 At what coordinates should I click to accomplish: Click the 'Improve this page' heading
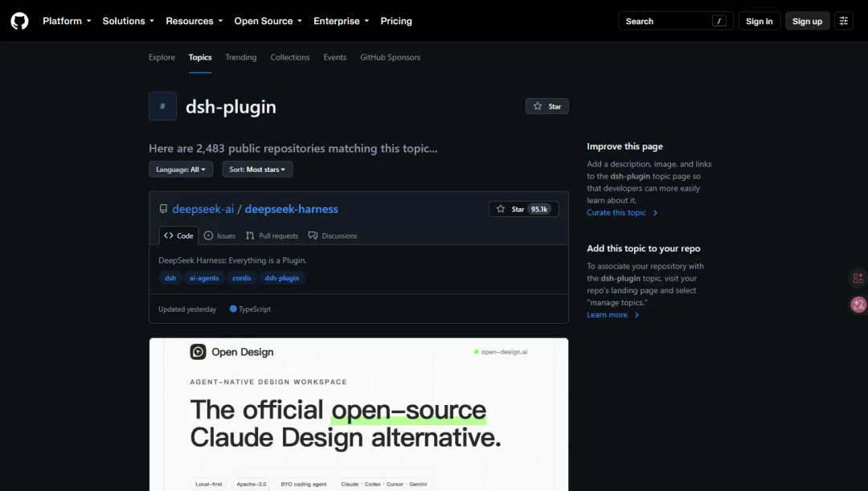coord(625,146)
